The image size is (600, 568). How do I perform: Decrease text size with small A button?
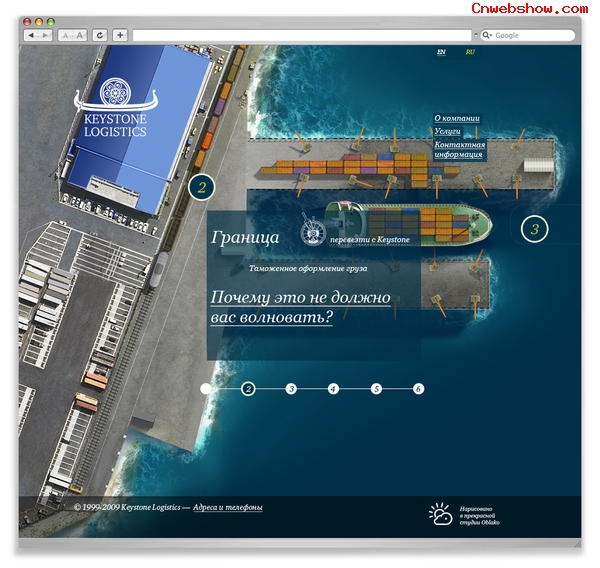click(65, 36)
